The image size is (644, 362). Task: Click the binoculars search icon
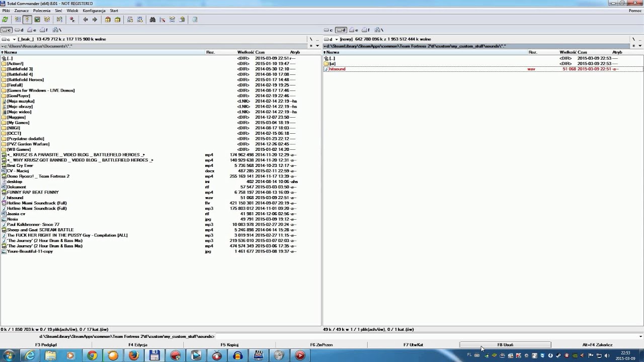pos(152,20)
